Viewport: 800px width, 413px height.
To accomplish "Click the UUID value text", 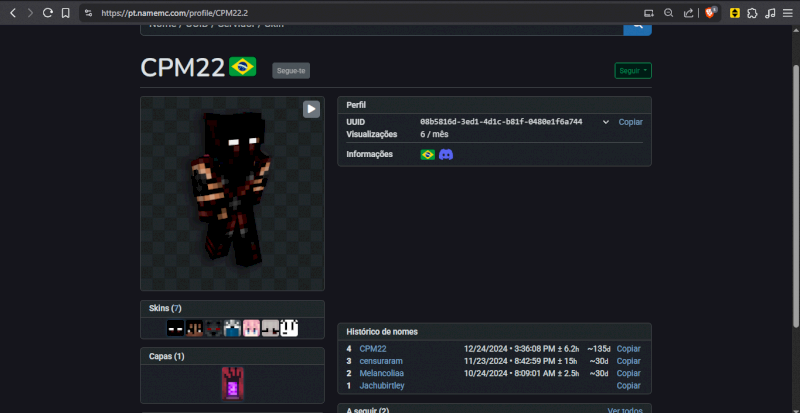I will (x=501, y=122).
